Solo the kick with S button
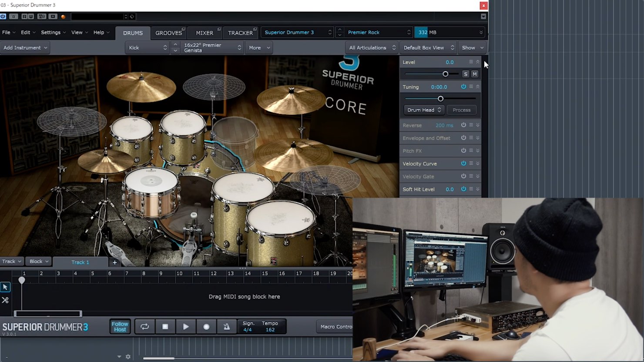The width and height of the screenshot is (644, 362). point(466,74)
